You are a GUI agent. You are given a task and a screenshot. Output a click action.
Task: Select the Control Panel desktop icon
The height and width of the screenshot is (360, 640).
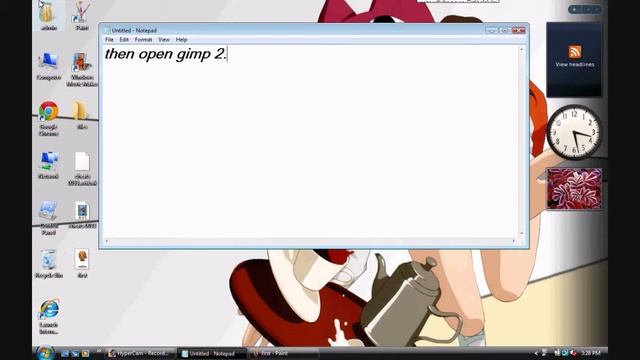[49, 218]
